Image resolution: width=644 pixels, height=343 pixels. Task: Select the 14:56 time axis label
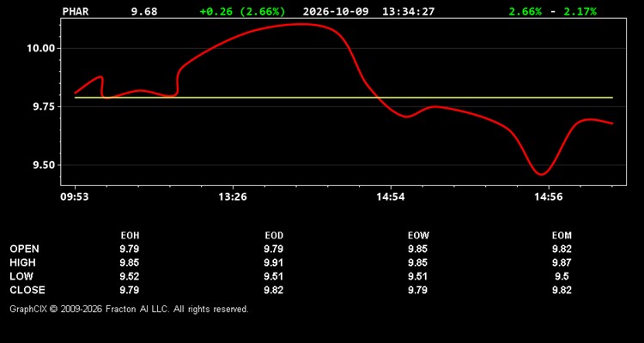pos(549,197)
